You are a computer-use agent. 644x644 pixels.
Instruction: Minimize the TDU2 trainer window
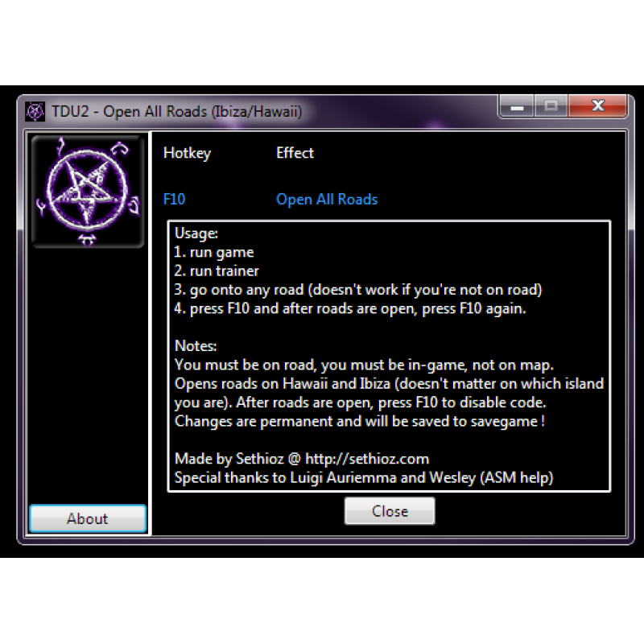[x=516, y=106]
